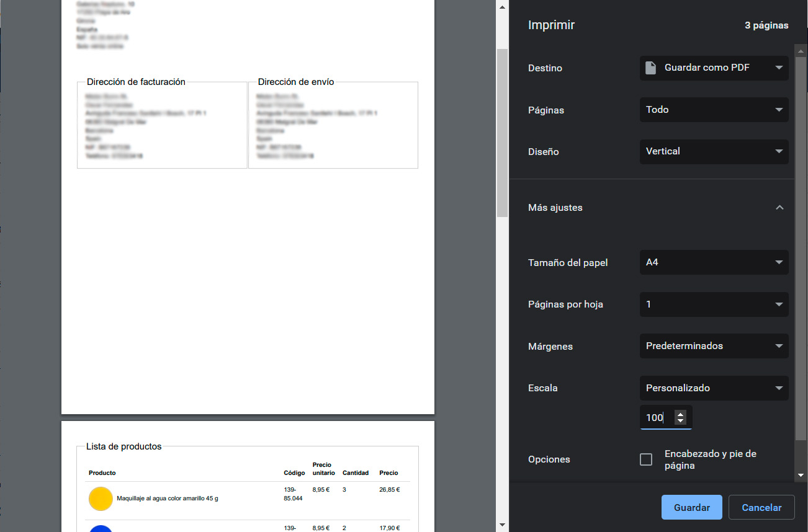808x532 pixels.
Task: Click the product code '139-85.044'
Action: 293,494
